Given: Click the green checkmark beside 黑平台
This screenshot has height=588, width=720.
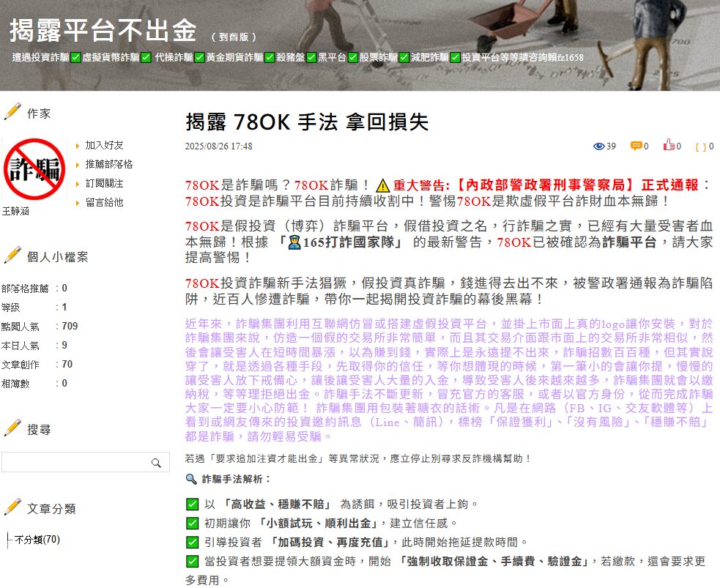Looking at the screenshot, I should pyautogui.click(x=311, y=56).
